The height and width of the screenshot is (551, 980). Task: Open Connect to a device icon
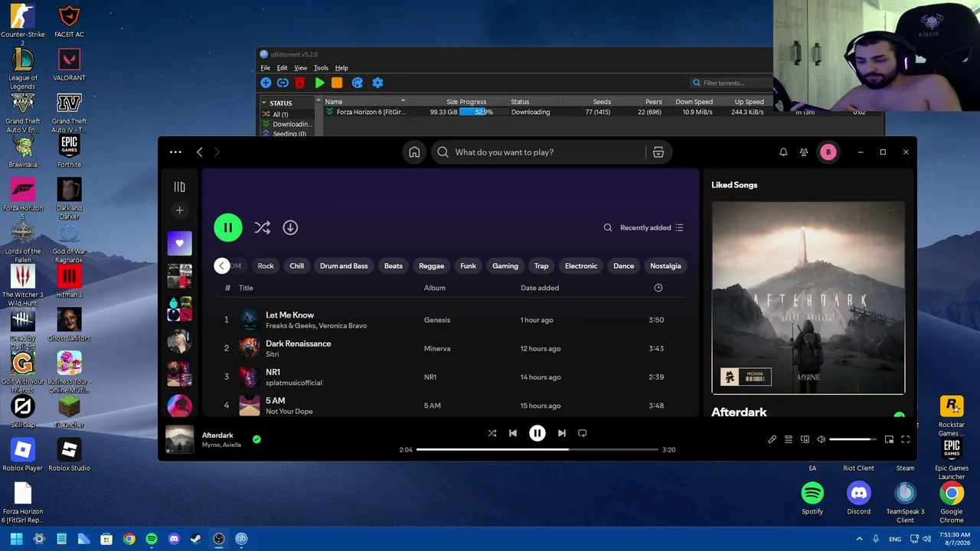805,439
